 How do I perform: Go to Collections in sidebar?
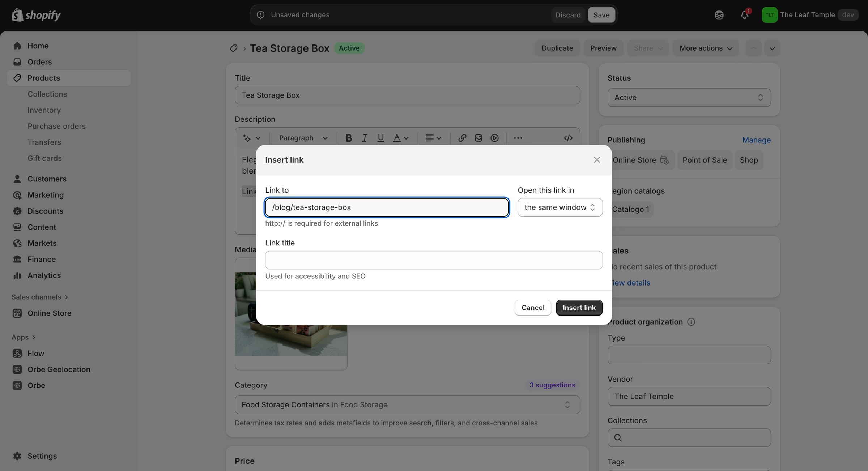click(47, 94)
